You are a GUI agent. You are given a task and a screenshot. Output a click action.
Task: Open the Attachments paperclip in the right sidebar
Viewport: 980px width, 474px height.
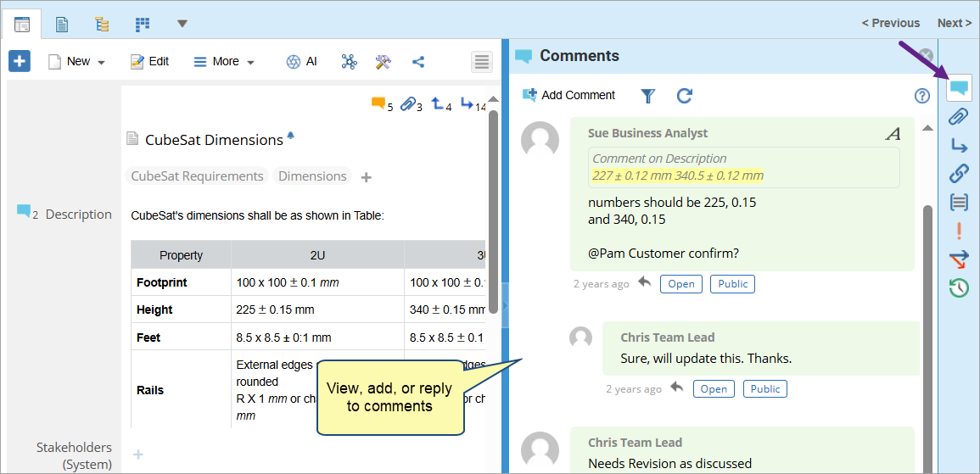click(x=959, y=117)
